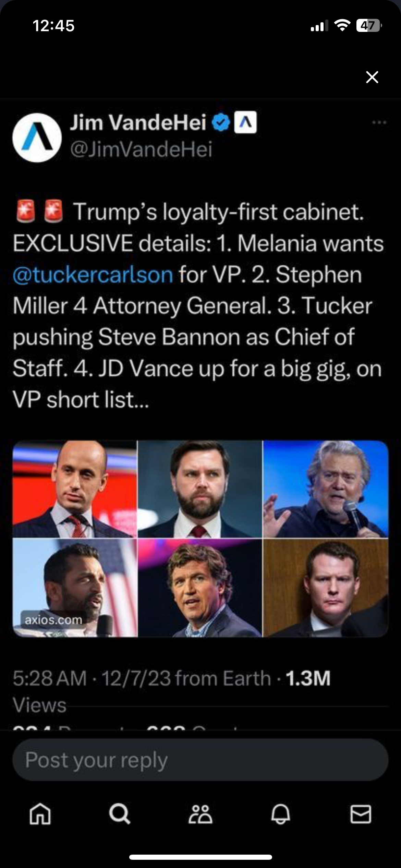Open the Communities tab icon
This screenshot has width=401, height=868.
pyautogui.click(x=200, y=814)
